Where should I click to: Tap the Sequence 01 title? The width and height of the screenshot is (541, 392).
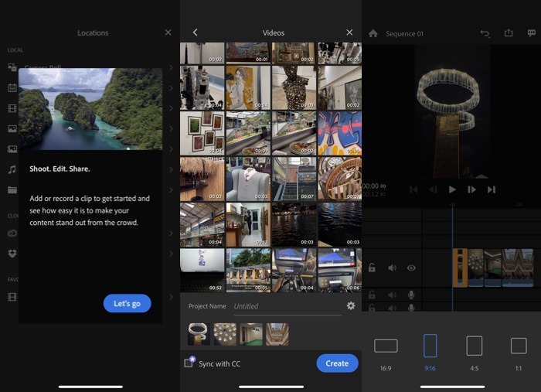(x=404, y=34)
